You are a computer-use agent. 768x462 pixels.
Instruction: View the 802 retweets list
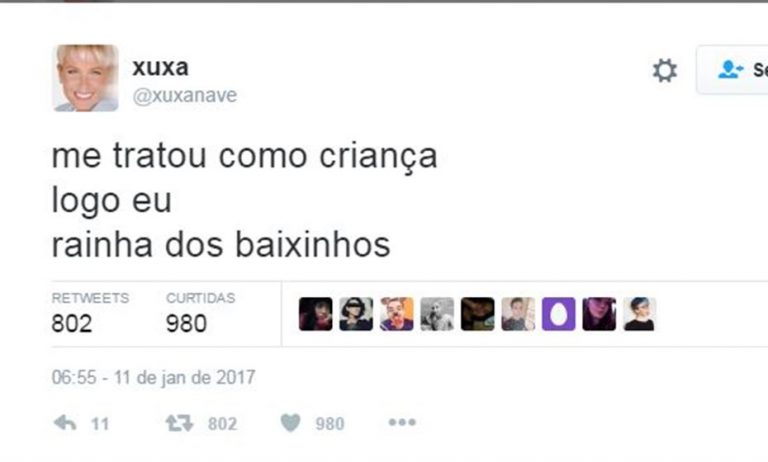tap(90, 314)
